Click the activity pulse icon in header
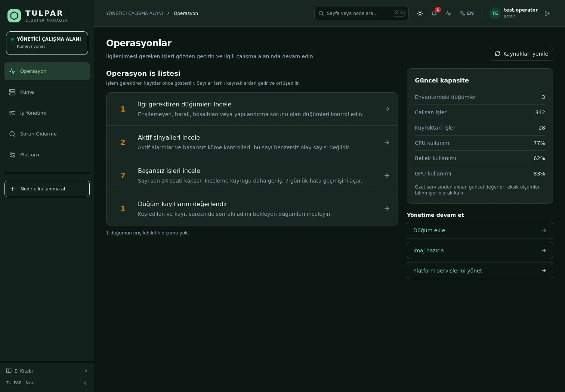This screenshot has height=392, width=565. (x=448, y=13)
